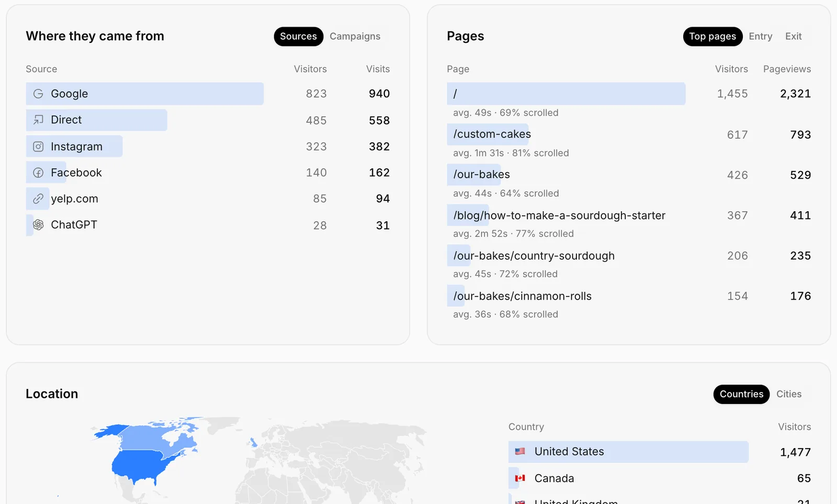Click the United States flag icon
This screenshot has width=837, height=504.
[520, 451]
